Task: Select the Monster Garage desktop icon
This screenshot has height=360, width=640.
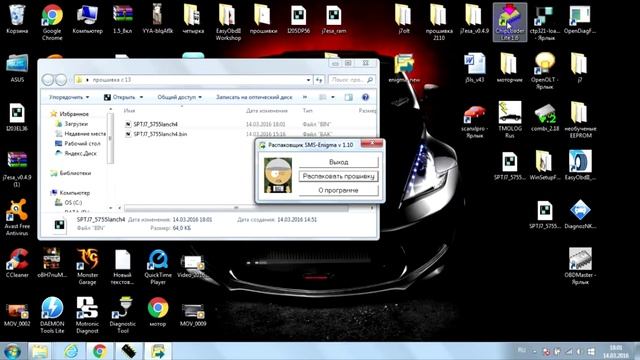Action: [x=87, y=266]
